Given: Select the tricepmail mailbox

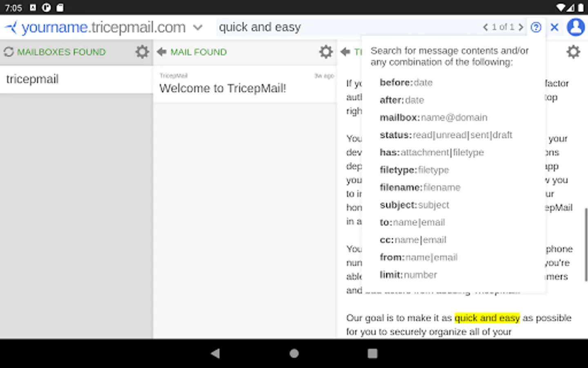Looking at the screenshot, I should tap(76, 79).
